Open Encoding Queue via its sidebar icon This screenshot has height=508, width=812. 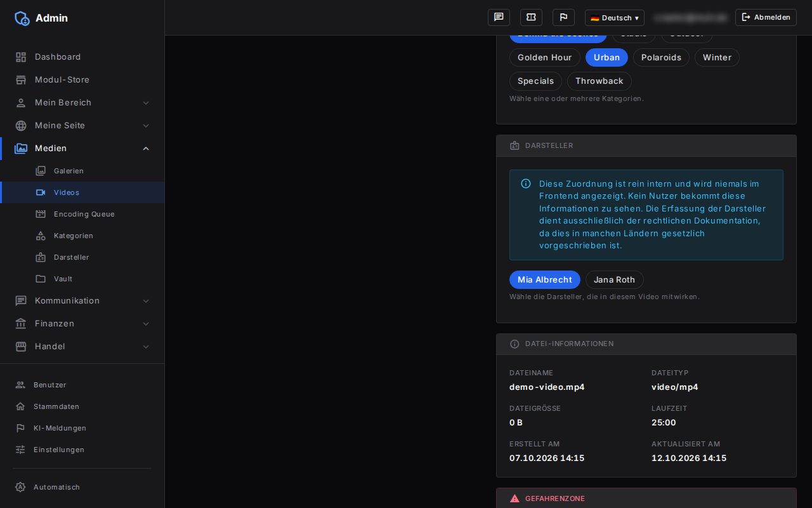pos(41,214)
